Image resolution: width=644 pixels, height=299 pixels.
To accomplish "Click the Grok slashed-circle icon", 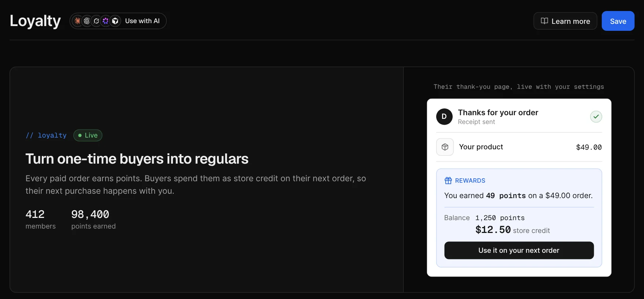I will [x=96, y=21].
